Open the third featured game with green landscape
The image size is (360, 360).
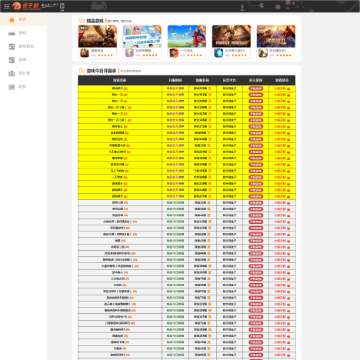pyautogui.click(x=187, y=36)
